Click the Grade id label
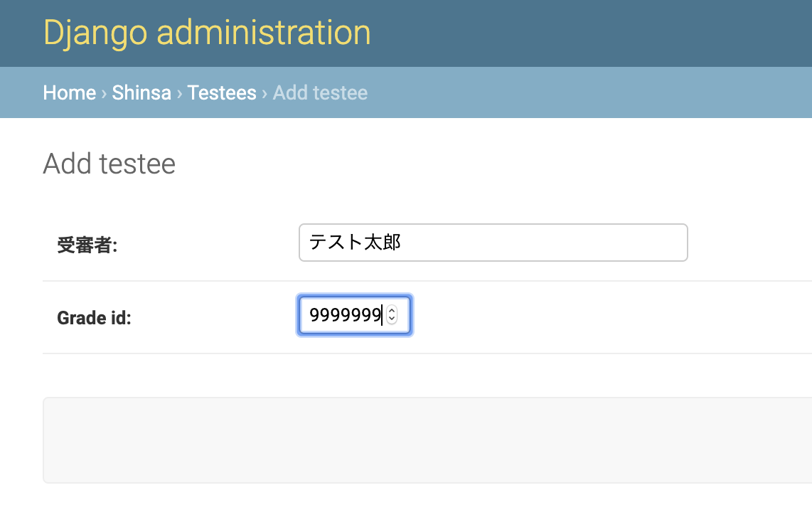 95,317
